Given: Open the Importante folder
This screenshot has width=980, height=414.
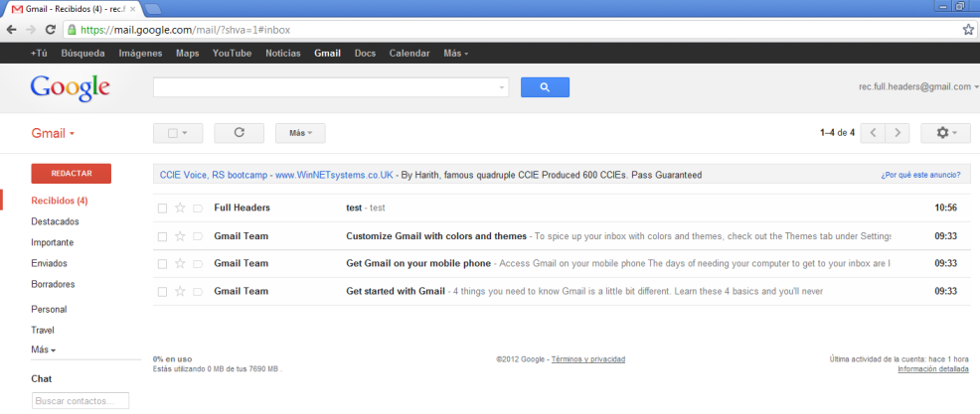Looking at the screenshot, I should tap(53, 242).
